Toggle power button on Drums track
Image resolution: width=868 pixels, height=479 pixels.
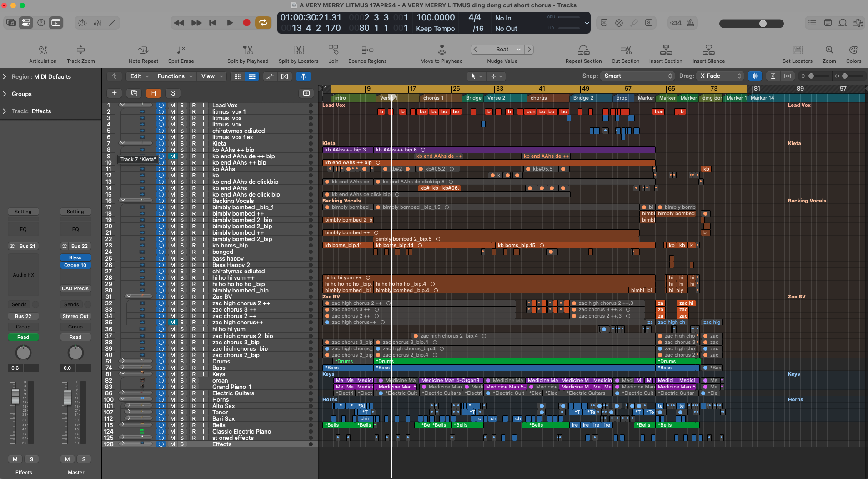pos(161,362)
